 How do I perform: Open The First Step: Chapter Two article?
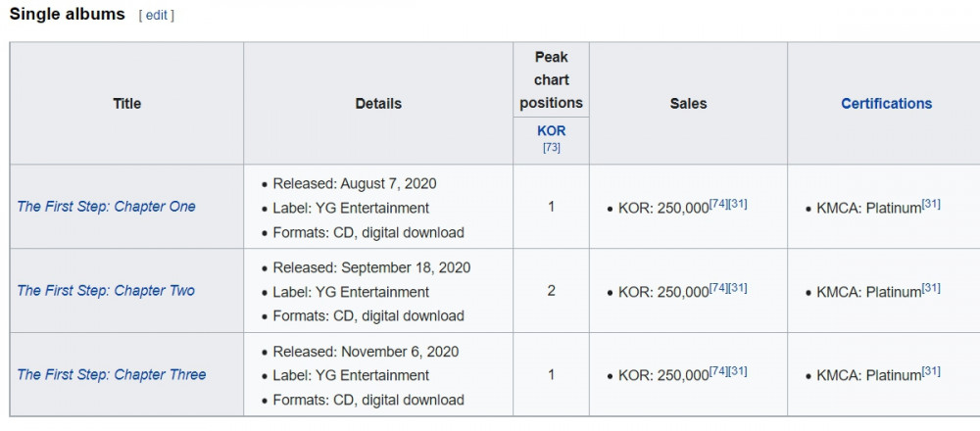pos(106,291)
